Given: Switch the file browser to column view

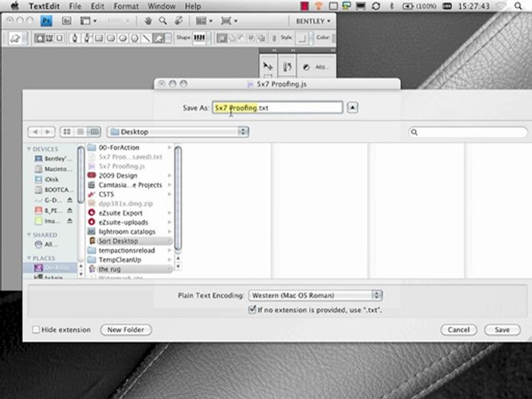Looking at the screenshot, I should coord(94,132).
